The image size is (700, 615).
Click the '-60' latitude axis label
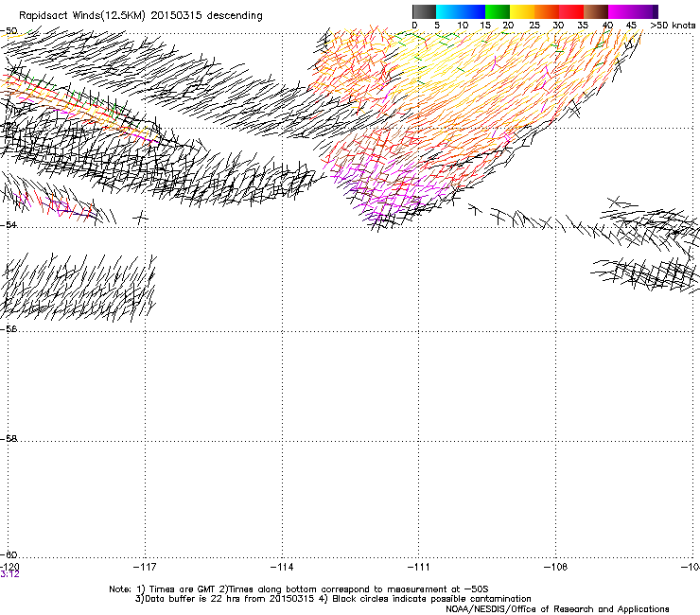point(9,554)
